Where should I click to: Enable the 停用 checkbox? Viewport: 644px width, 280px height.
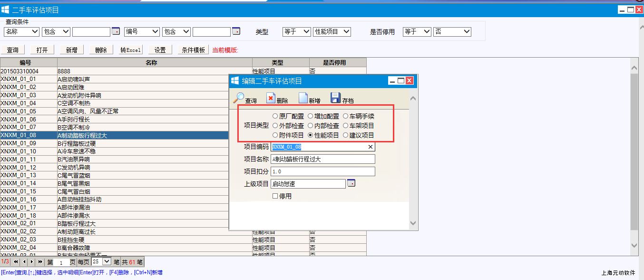point(275,196)
